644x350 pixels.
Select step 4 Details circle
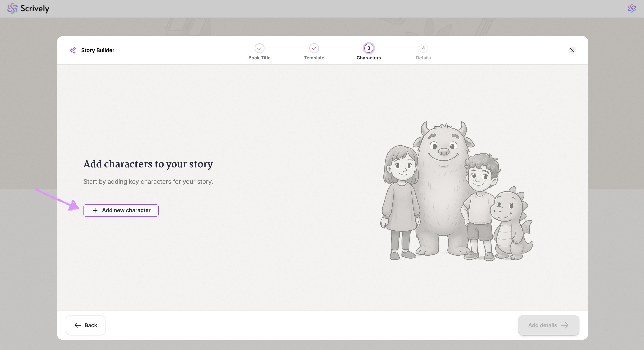(423, 48)
